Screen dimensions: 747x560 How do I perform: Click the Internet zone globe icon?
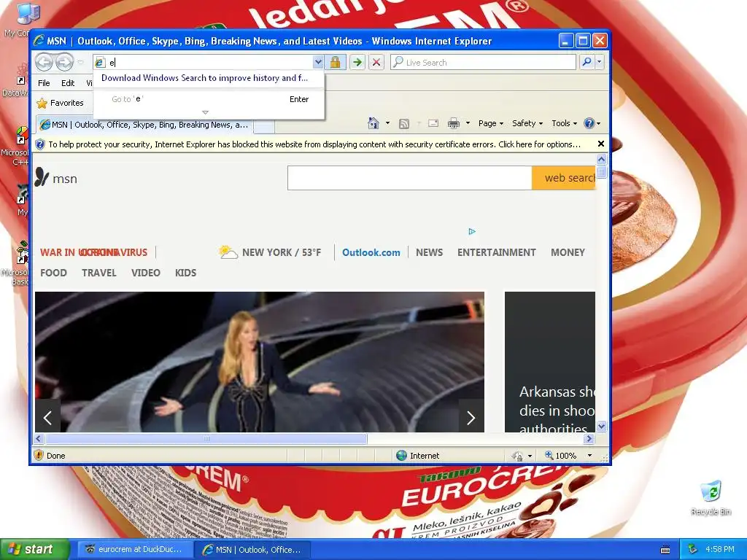pos(402,456)
